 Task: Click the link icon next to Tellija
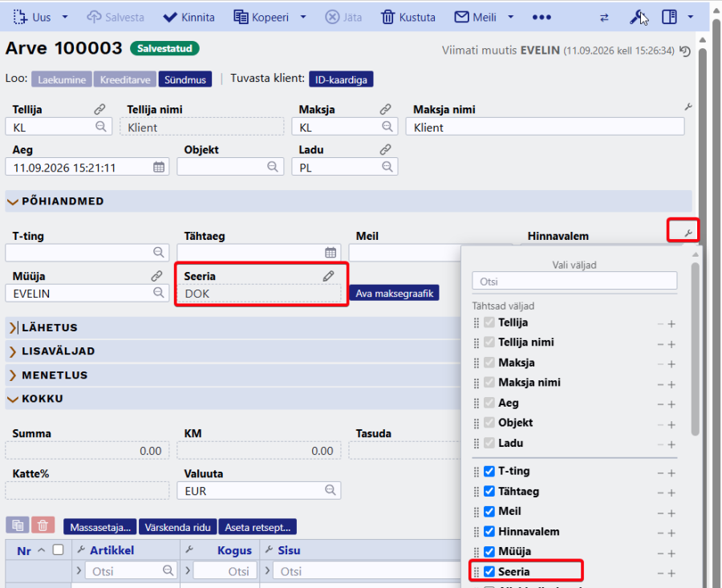tap(100, 109)
